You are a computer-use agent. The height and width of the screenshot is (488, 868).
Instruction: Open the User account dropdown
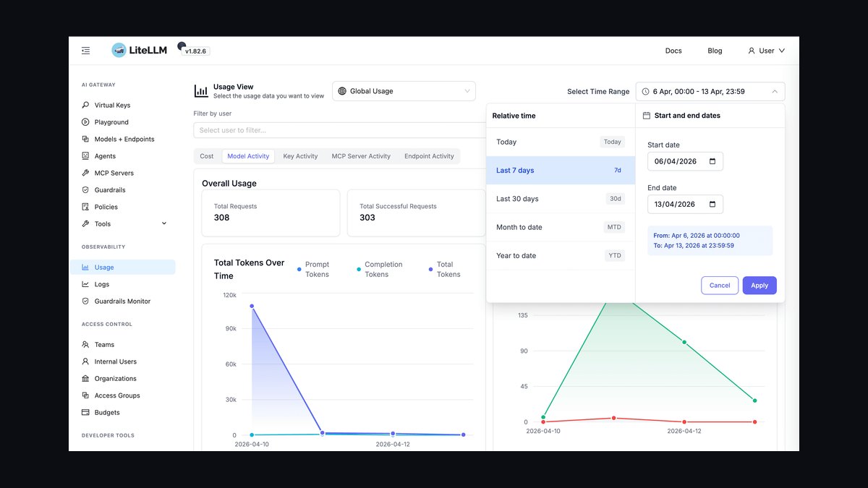pos(767,51)
